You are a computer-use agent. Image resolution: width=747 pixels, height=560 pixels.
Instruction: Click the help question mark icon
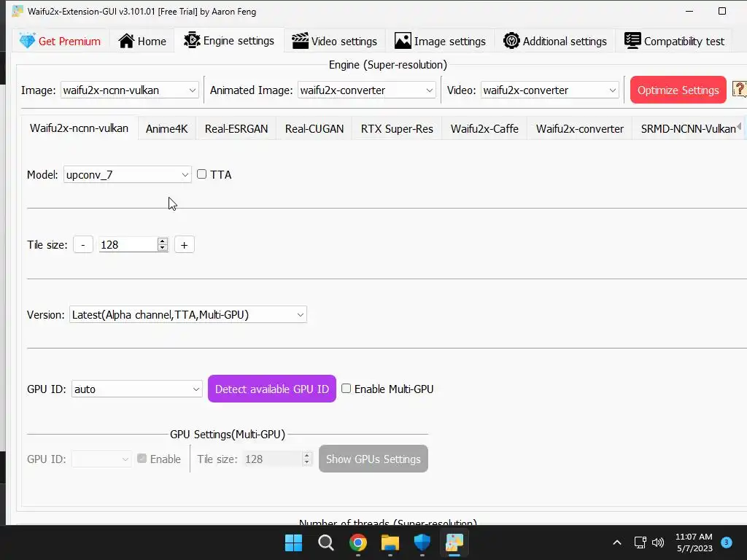[x=740, y=89]
